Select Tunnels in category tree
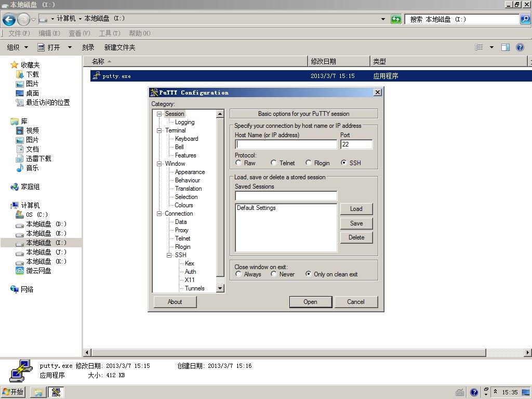The width and height of the screenshot is (532, 399). 194,288
